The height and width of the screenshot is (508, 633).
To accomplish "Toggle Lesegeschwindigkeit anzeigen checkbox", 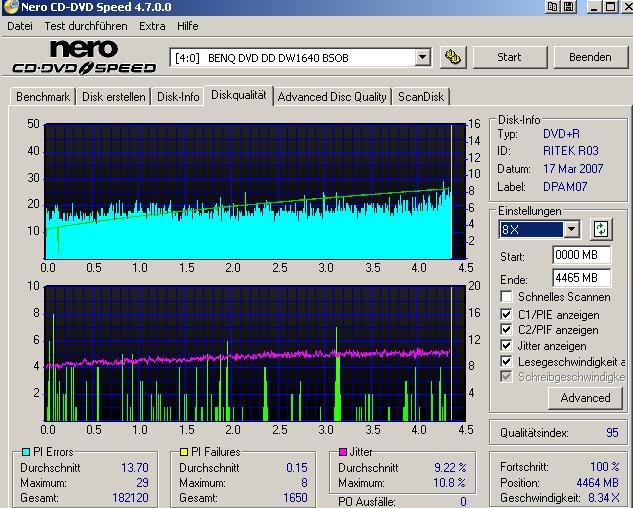I will coord(506,361).
